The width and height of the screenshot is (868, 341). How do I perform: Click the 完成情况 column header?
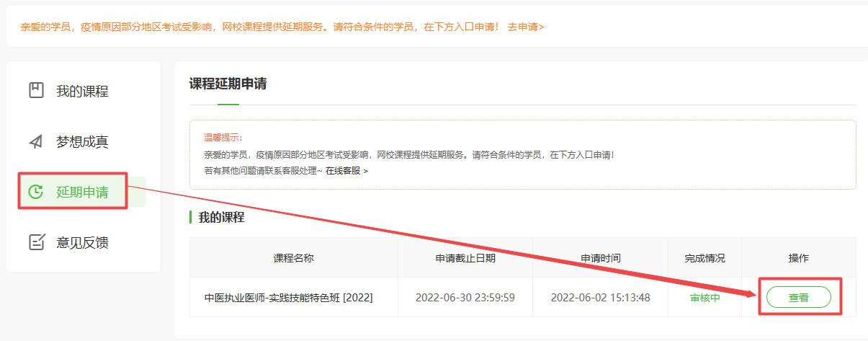coord(704,258)
